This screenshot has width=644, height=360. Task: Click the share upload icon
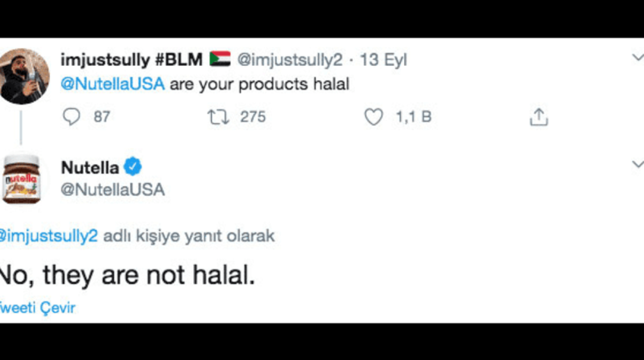tap(538, 117)
